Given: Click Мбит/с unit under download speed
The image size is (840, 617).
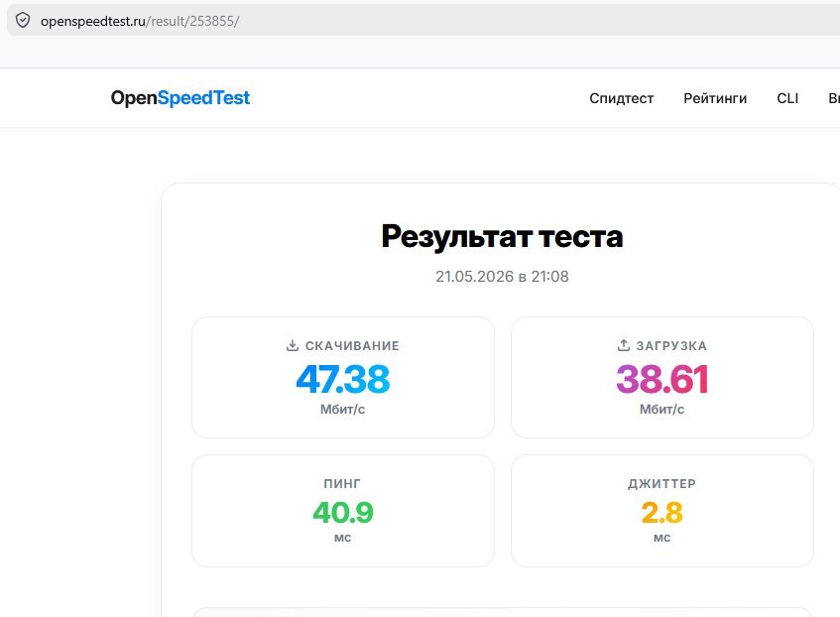Looking at the screenshot, I should coord(342,409).
